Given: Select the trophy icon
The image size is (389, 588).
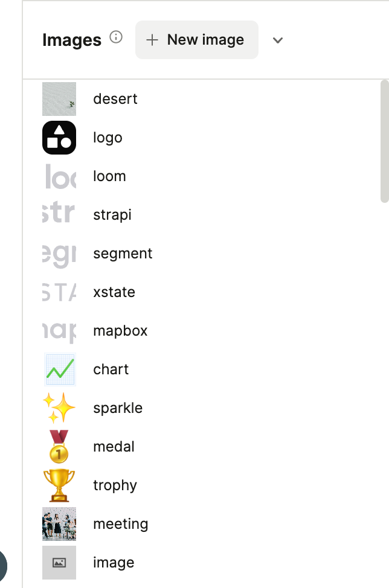Looking at the screenshot, I should (59, 485).
